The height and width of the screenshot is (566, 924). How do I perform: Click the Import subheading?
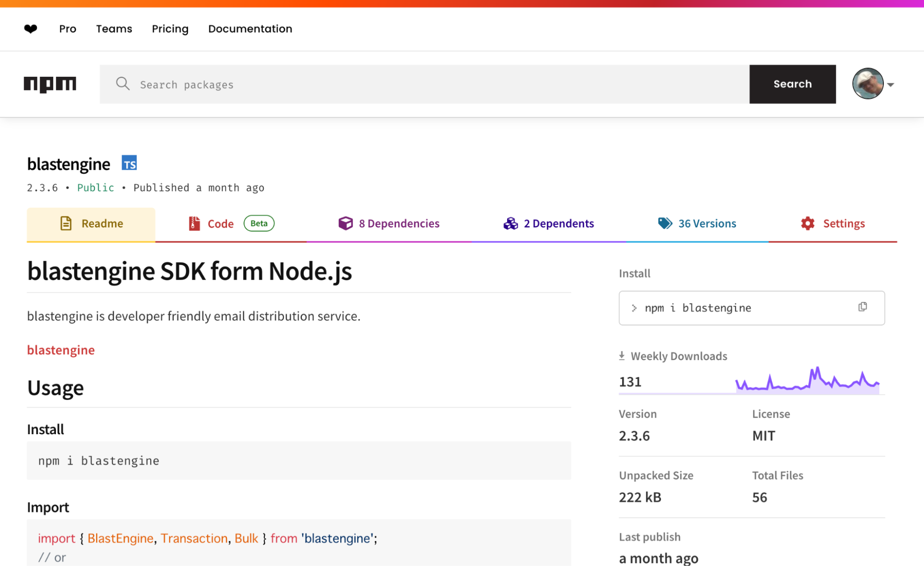48,507
